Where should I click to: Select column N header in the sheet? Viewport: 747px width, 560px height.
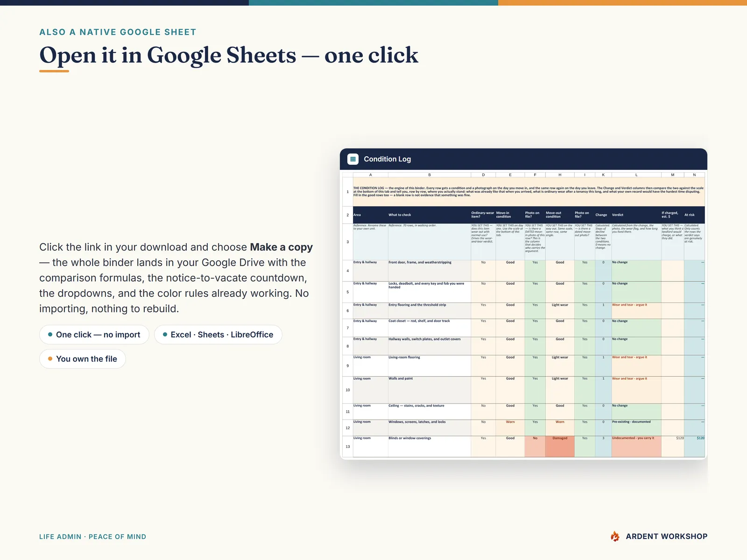[694, 175]
